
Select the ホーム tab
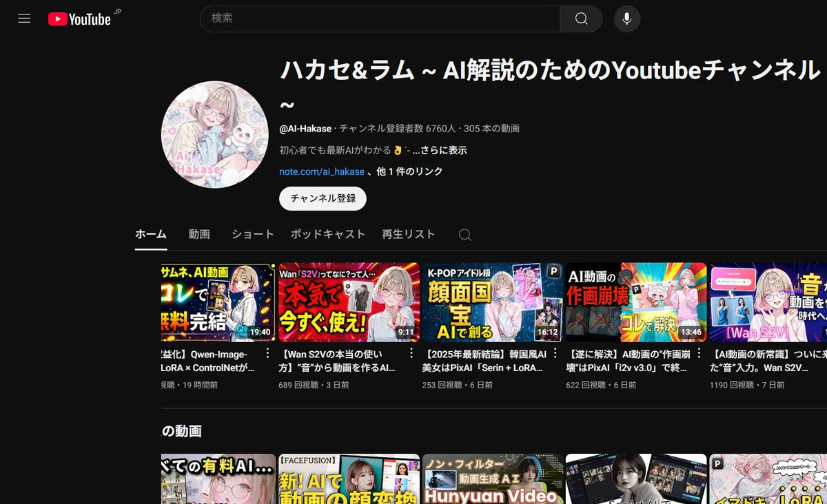(x=151, y=234)
